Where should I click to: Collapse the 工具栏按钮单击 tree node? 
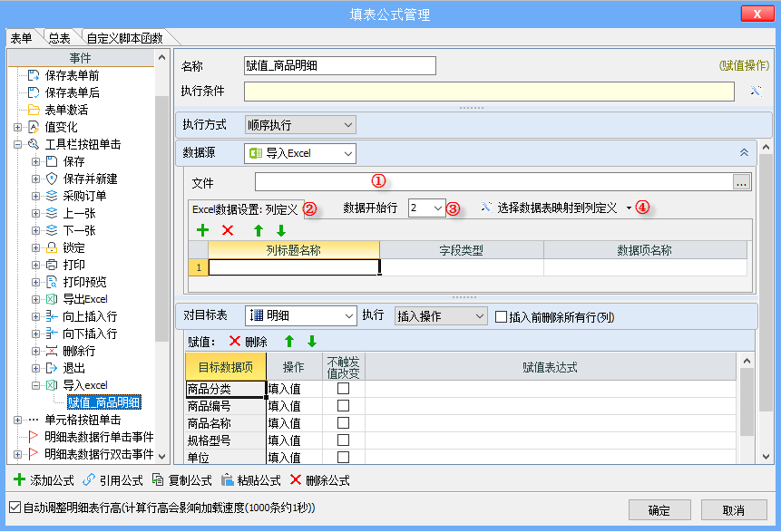coord(18,144)
